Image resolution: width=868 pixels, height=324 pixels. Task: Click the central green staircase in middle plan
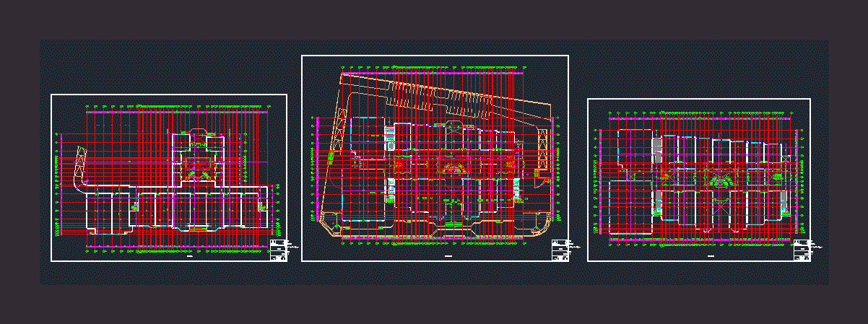tap(453, 169)
